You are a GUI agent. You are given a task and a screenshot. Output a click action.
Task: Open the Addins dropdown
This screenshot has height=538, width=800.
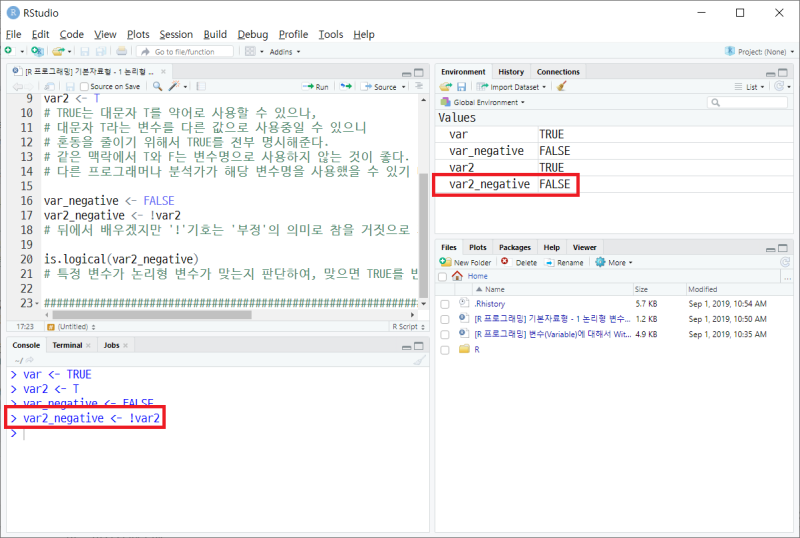coord(285,52)
